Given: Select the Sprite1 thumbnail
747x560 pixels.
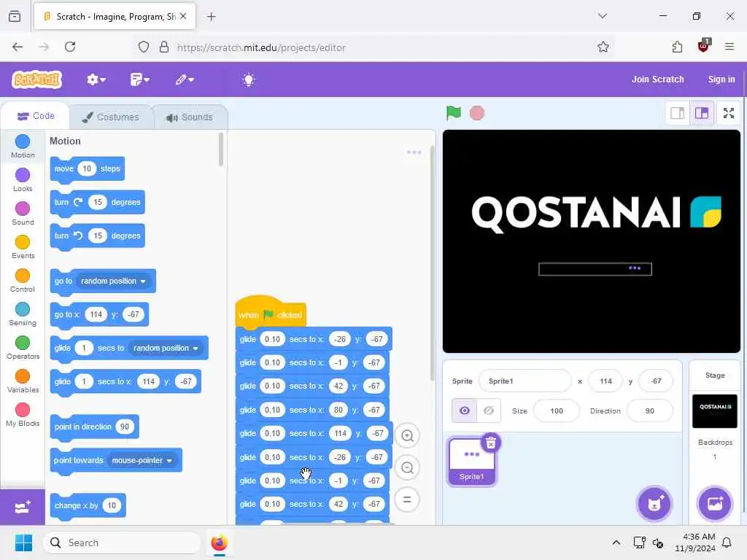Looking at the screenshot, I should point(472,462).
